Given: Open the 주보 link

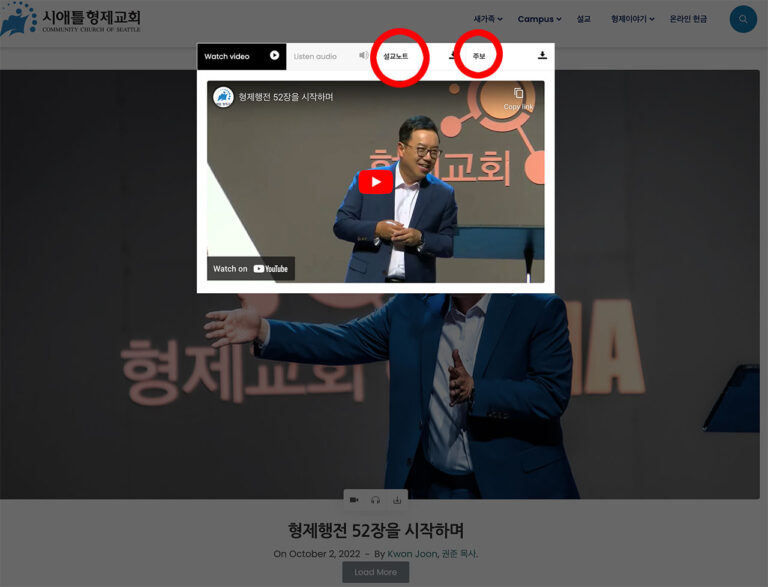Looking at the screenshot, I should [x=479, y=56].
